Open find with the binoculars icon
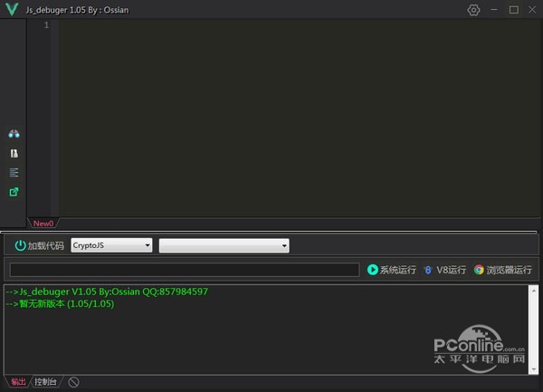This screenshot has width=543, height=392. [x=14, y=134]
